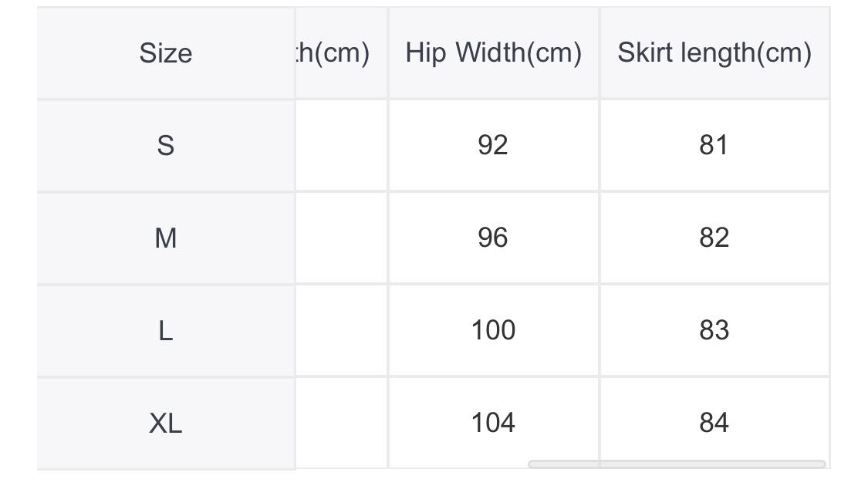Image resolution: width=868 pixels, height=486 pixels.
Task: Click the Size column header
Action: (x=165, y=53)
